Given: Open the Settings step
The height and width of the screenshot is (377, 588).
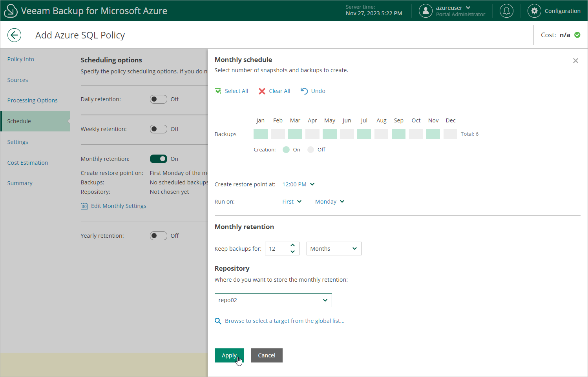Looking at the screenshot, I should click(18, 142).
